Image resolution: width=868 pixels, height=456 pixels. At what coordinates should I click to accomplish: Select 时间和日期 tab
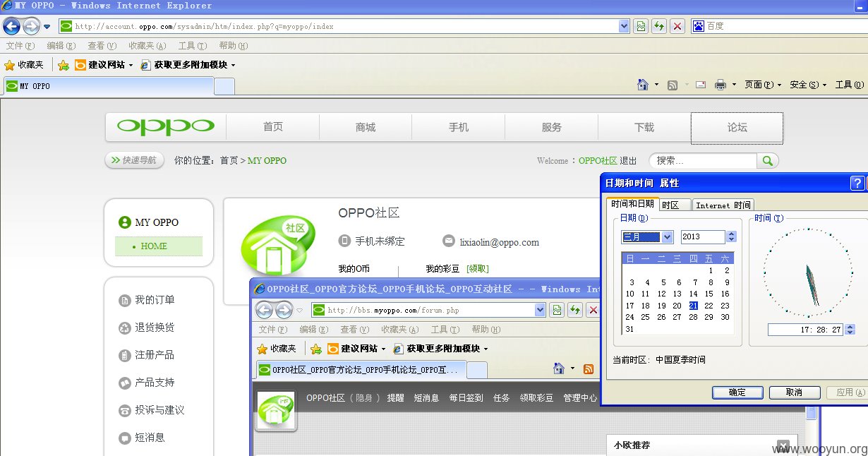(x=632, y=203)
